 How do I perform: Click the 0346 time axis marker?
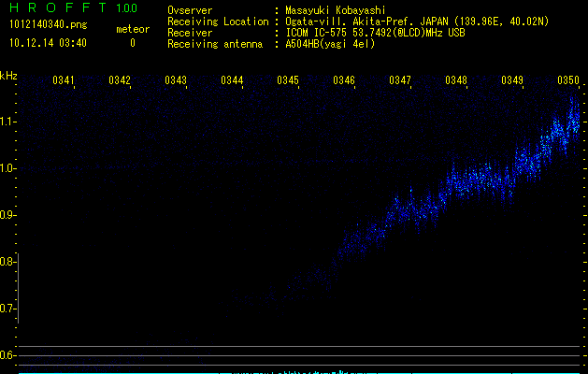(344, 79)
